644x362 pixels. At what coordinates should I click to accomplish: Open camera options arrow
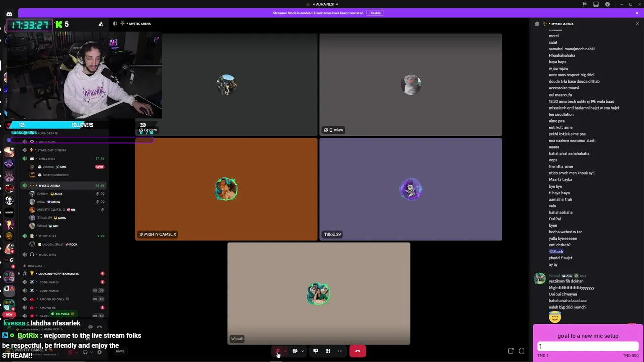(x=302, y=351)
